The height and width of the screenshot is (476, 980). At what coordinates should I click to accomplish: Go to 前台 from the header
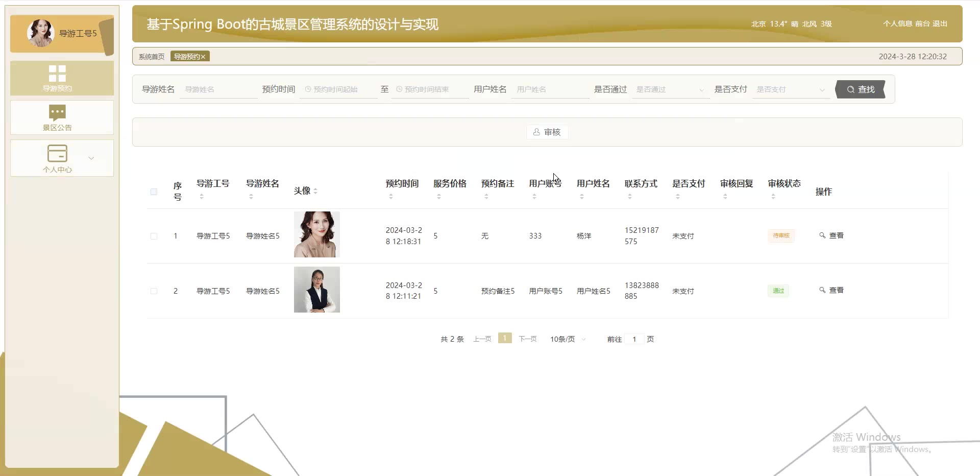[922, 23]
